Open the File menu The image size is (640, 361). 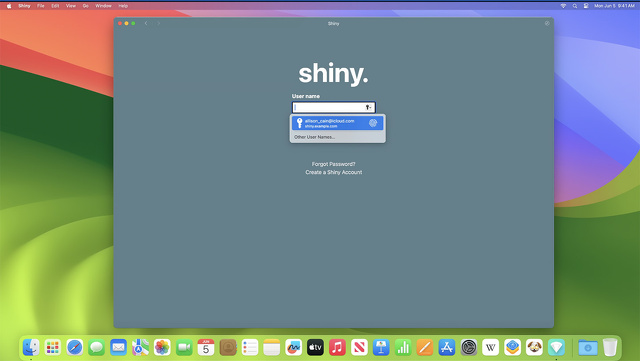(x=41, y=6)
